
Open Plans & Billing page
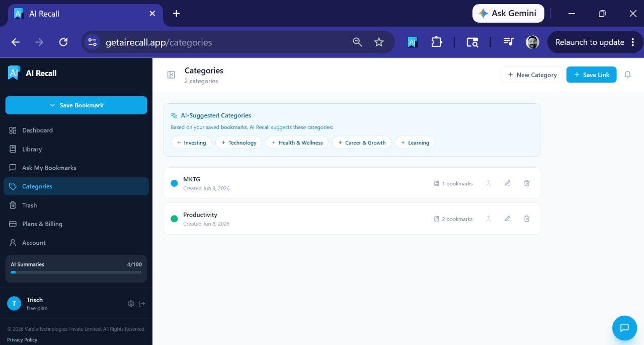76,224
